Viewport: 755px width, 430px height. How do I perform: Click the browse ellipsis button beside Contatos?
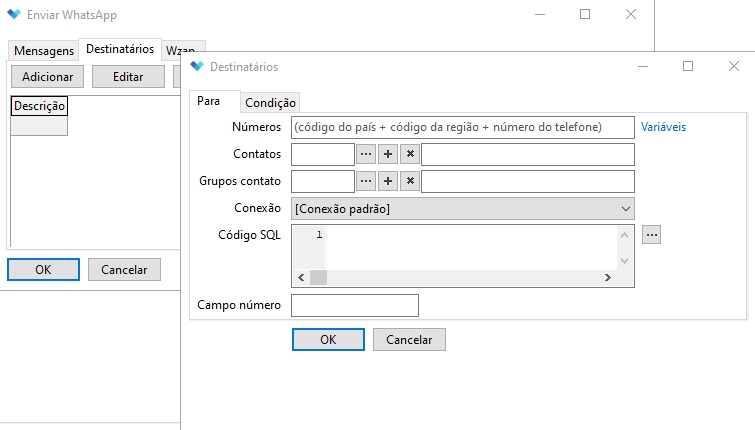tap(366, 154)
